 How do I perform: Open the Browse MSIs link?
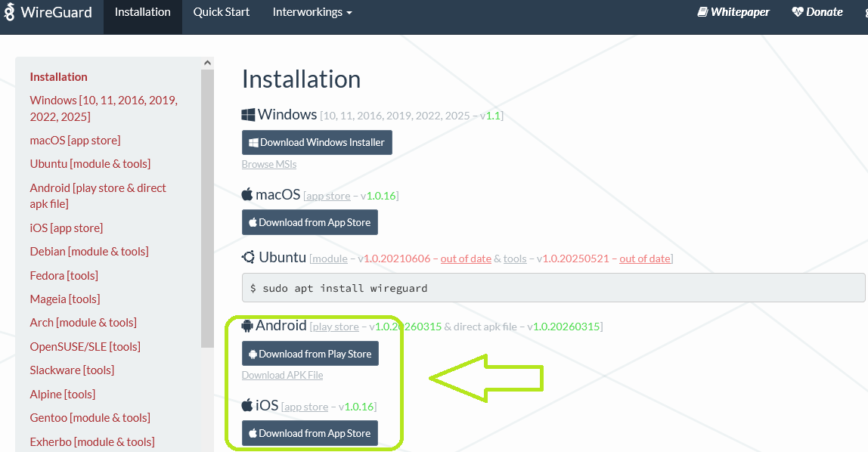click(269, 164)
